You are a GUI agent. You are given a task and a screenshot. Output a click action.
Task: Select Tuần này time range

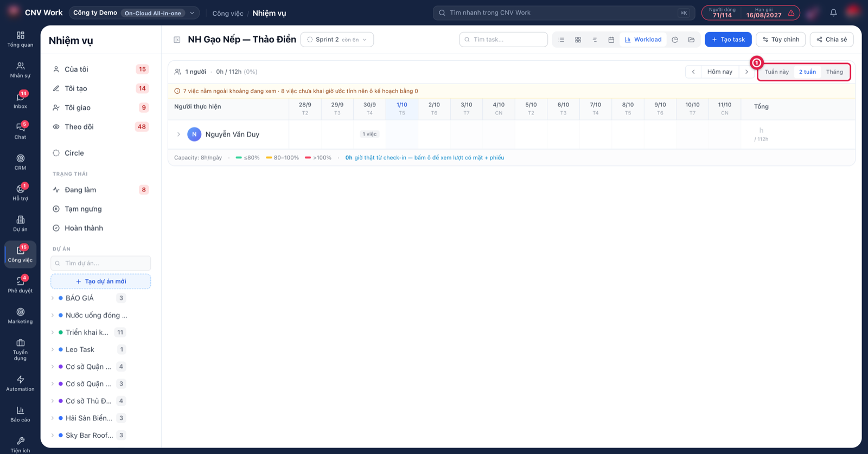(776, 72)
